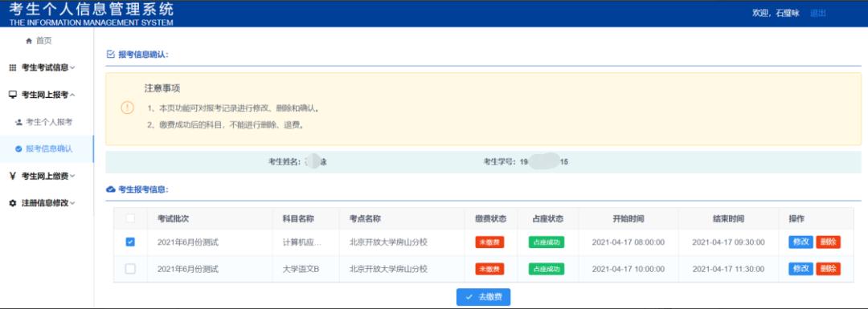Click 删除 for the 计算机应 row
This screenshot has width=868, height=309.
[828, 242]
